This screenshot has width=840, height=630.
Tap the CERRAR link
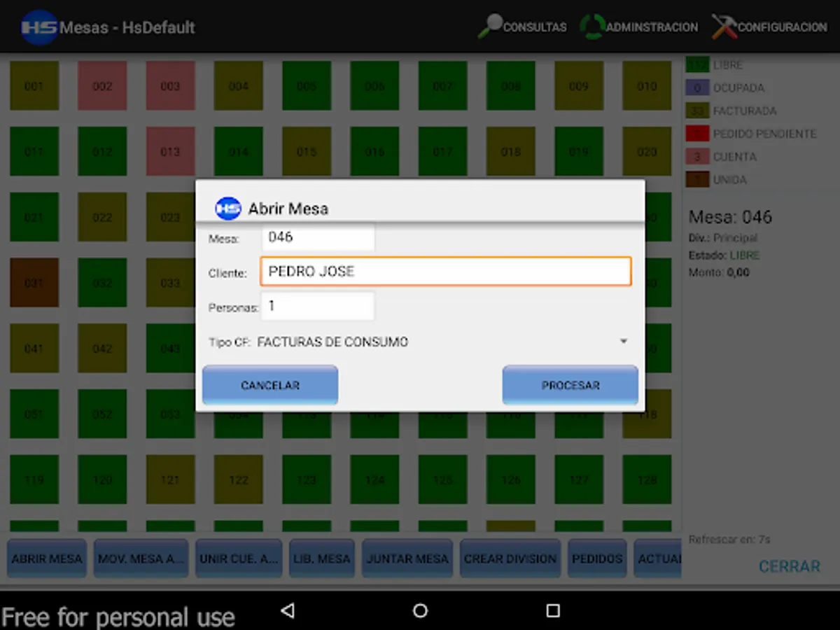790,566
